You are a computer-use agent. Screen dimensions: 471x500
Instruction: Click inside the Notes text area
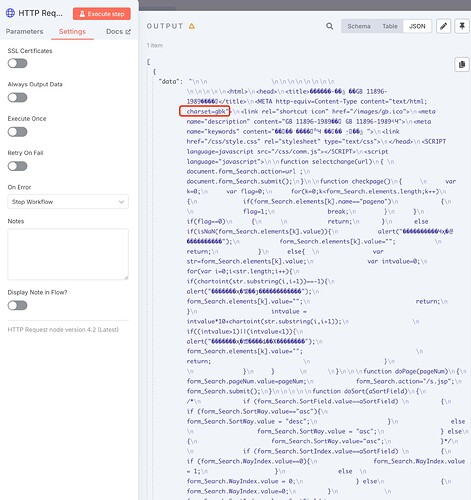coord(68,254)
